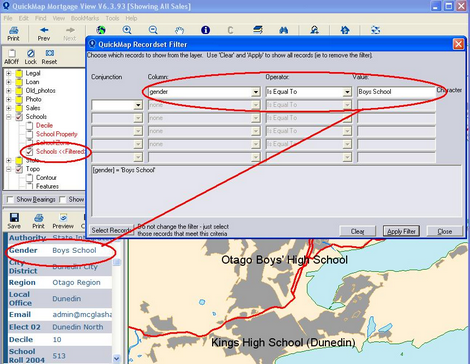Enable the Features layer checkbox
This screenshot has height=364, width=470.
[30, 186]
